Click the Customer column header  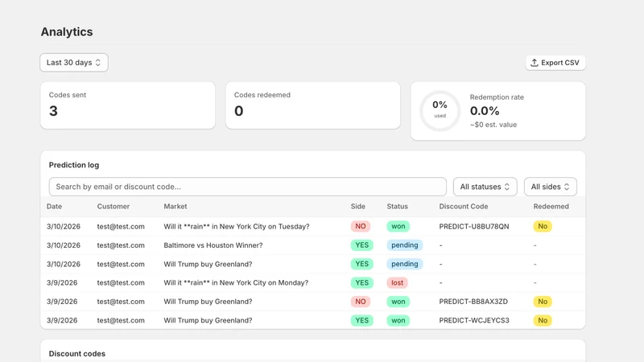[x=114, y=207]
